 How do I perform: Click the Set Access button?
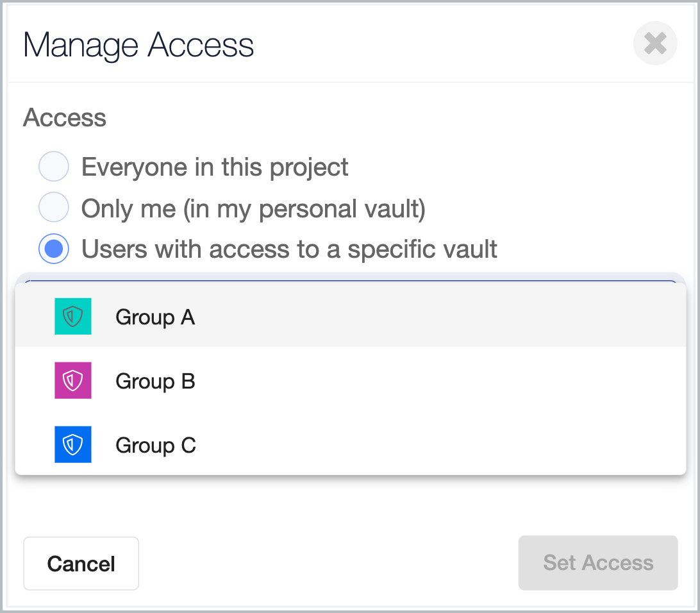coord(597,562)
